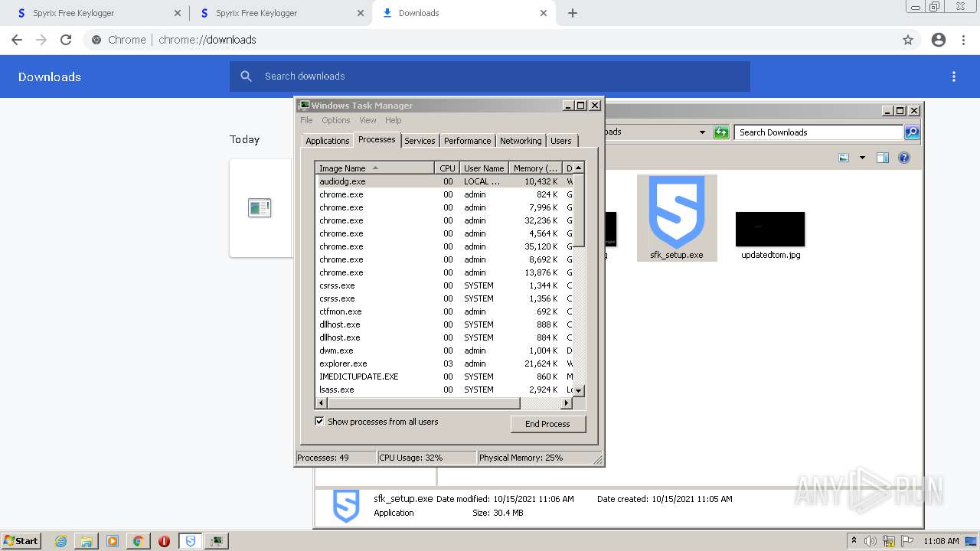Bookmark this page with the star icon
Viewport: 980px width, 551px height.
(x=908, y=40)
